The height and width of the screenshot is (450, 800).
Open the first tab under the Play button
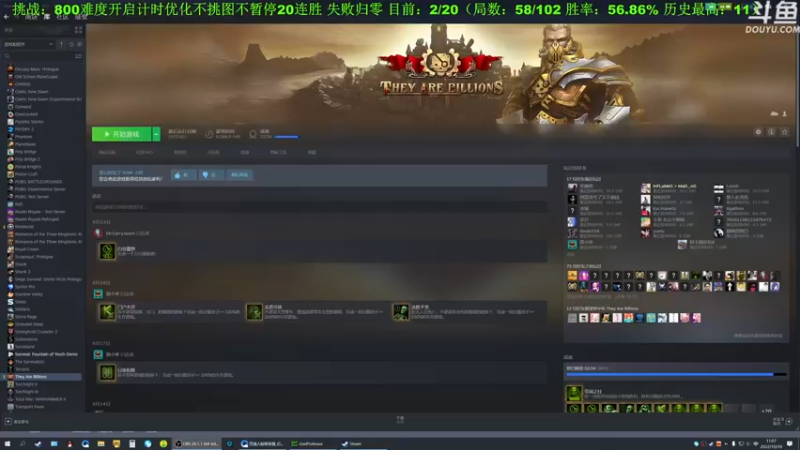pos(107,153)
